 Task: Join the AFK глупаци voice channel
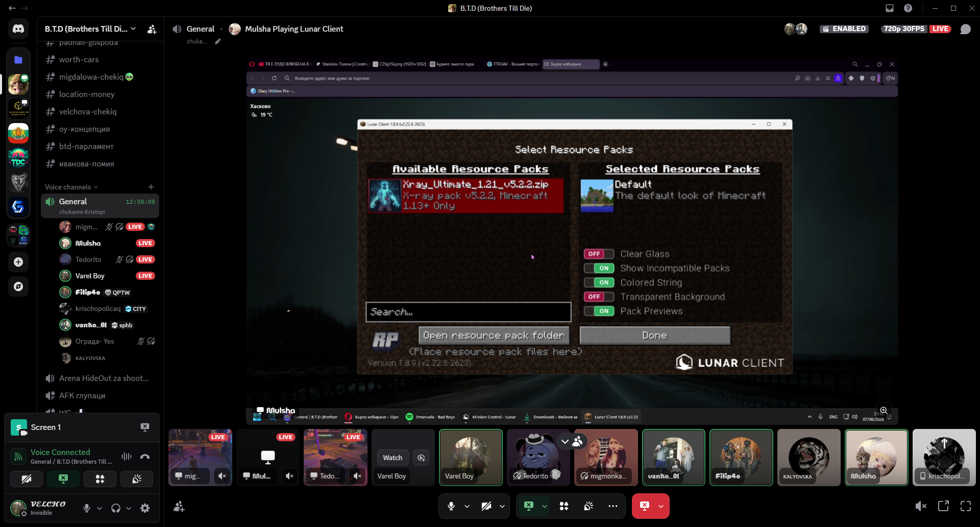[x=100, y=396]
